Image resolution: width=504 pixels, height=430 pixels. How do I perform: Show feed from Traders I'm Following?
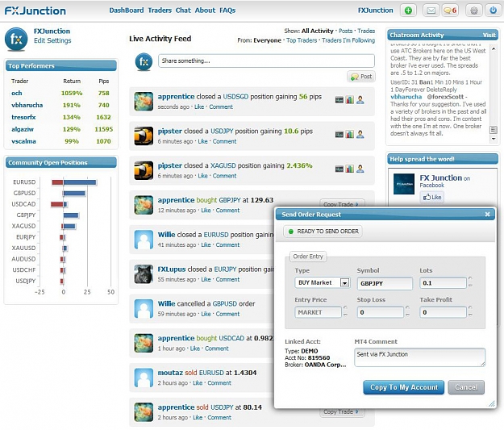348,40
